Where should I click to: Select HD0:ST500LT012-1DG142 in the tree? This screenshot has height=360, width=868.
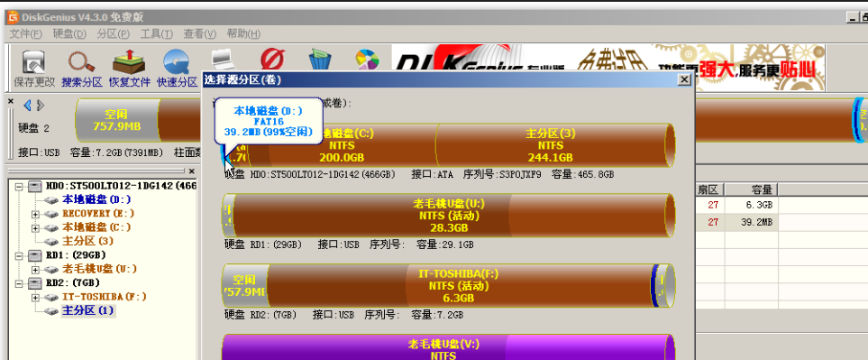[121, 186]
